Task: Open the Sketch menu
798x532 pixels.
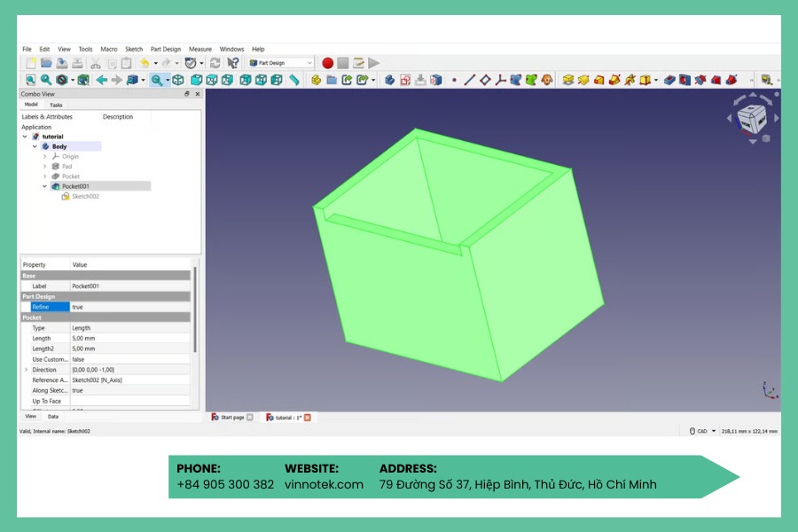Action: click(x=134, y=49)
